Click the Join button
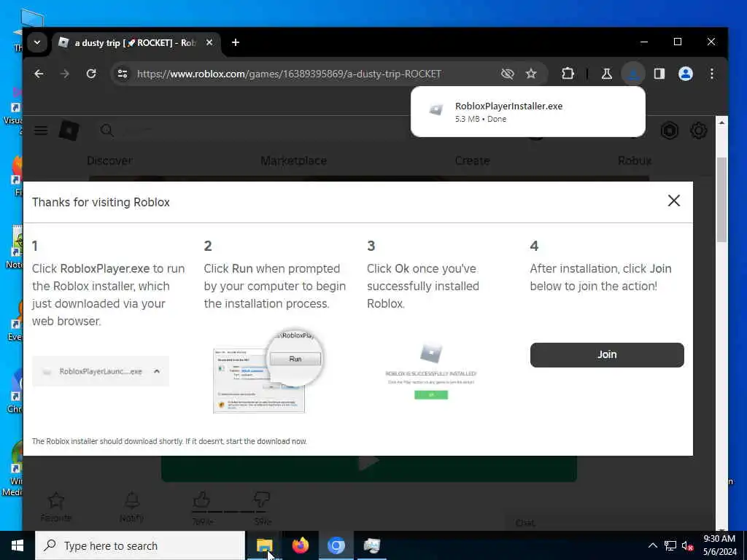This screenshot has height=560, width=747. 607,355
